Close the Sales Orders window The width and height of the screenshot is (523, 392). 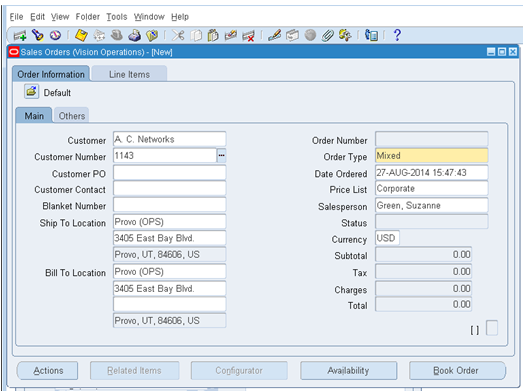click(x=513, y=52)
